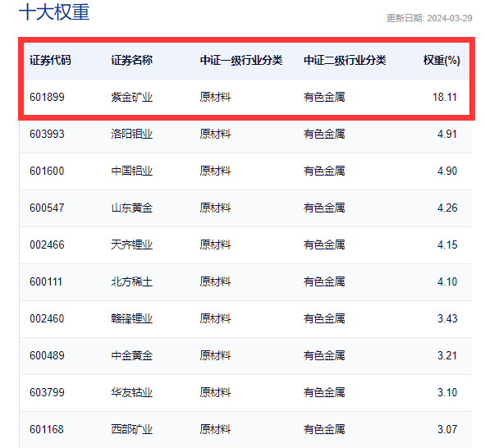
Task: Click 原材料 in the 紫金矿业 row
Action: 215,97
